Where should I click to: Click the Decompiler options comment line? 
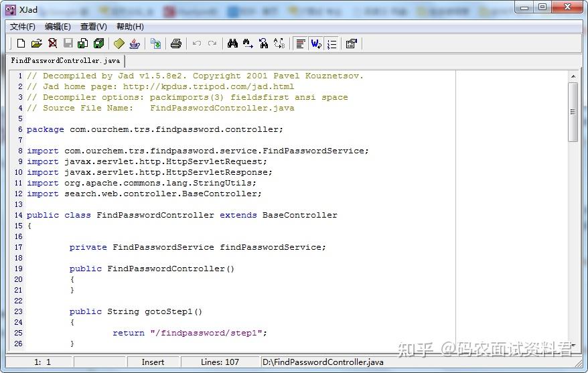[x=187, y=98]
